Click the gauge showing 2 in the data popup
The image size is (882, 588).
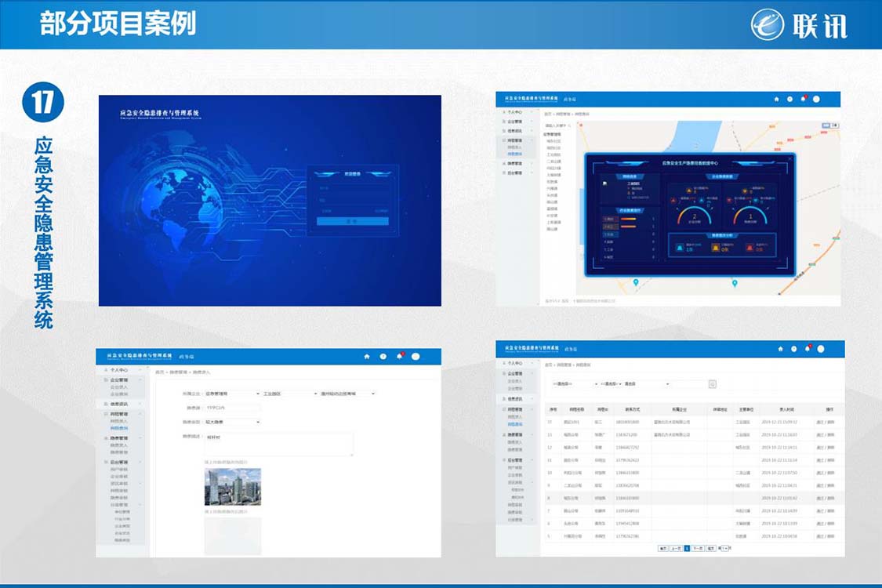(694, 216)
